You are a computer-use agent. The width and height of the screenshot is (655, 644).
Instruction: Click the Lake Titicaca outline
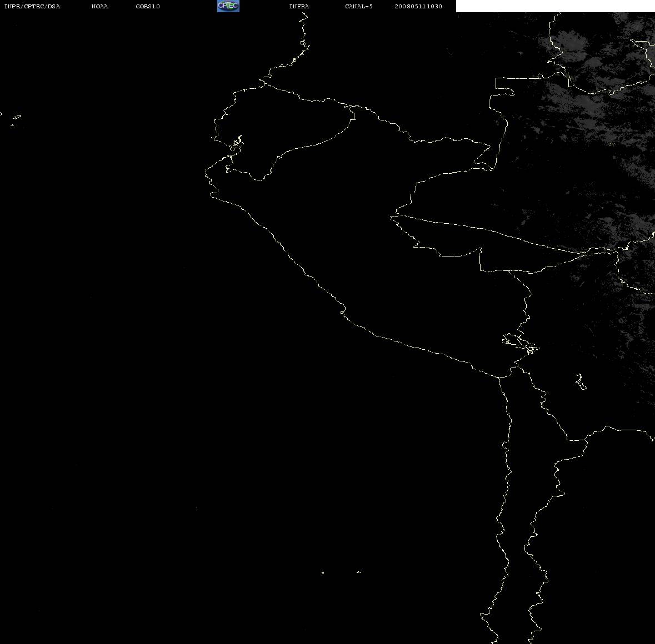click(521, 344)
